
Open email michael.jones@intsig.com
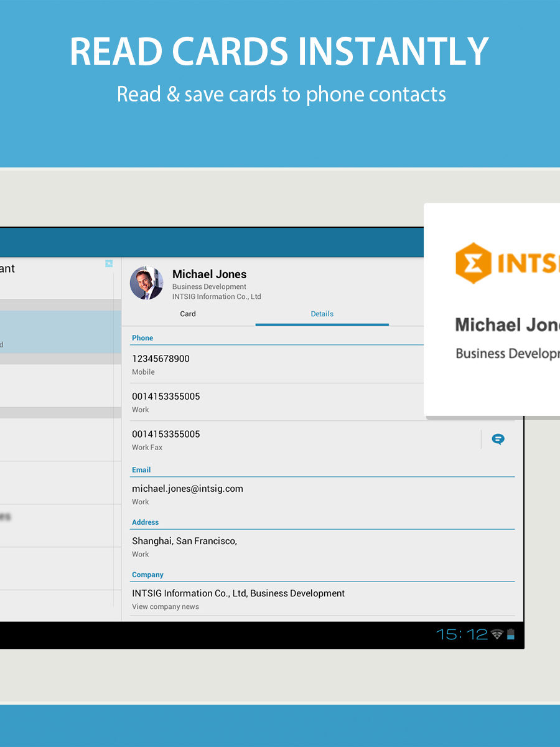pos(187,489)
